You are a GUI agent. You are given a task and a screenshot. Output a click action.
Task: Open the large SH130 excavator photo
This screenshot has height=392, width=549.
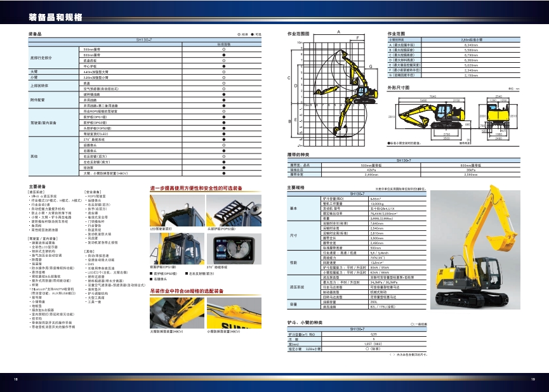tap(475, 249)
